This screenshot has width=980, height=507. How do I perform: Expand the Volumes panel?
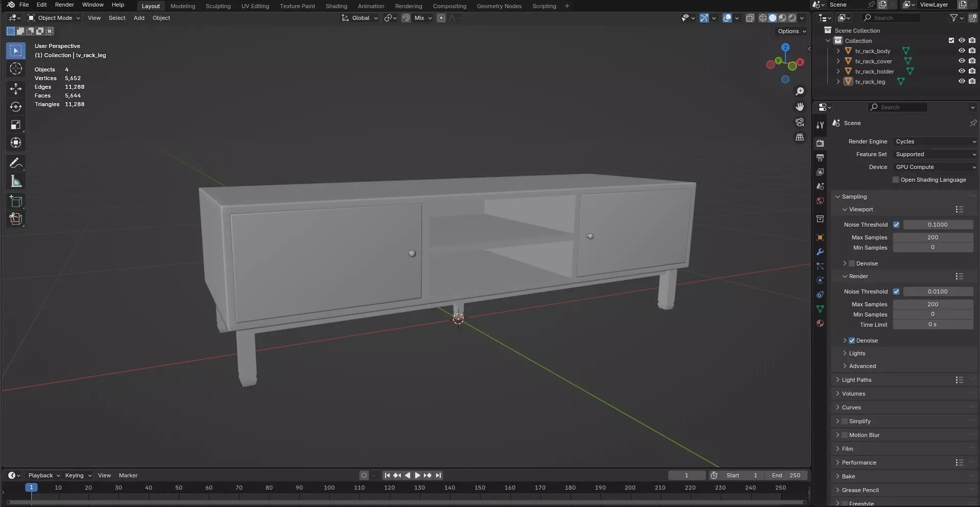[853, 394]
